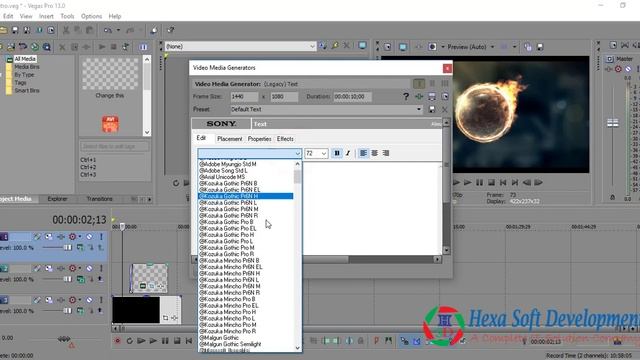Open the undo history dropdown arrow
Image resolution: width=640 pixels, height=360 pixels.
(x=118, y=30)
